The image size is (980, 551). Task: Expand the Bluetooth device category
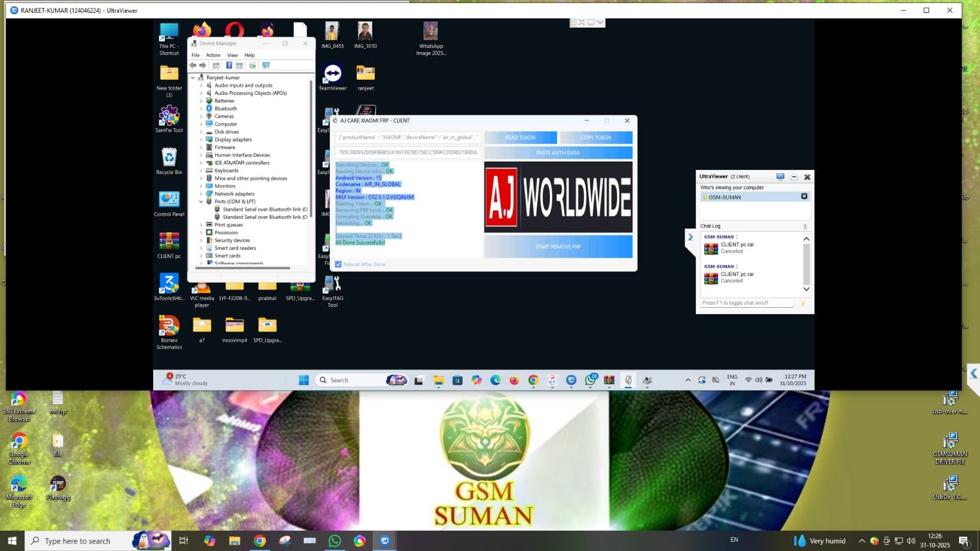[201, 108]
